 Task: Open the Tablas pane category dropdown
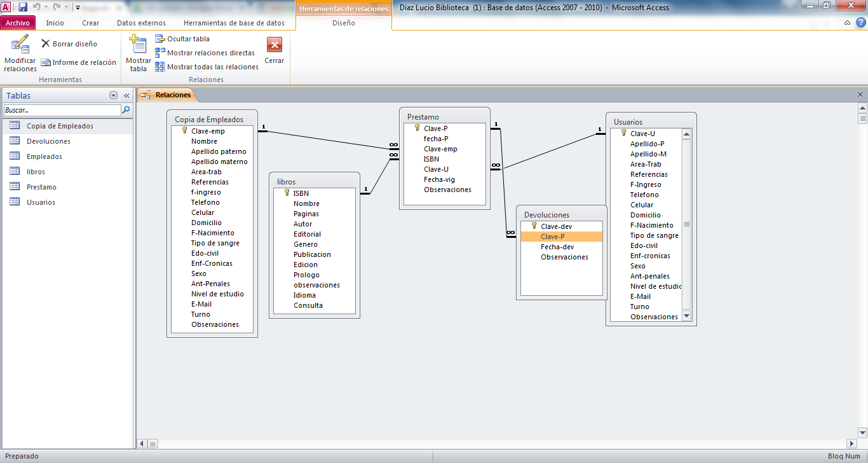(x=113, y=95)
